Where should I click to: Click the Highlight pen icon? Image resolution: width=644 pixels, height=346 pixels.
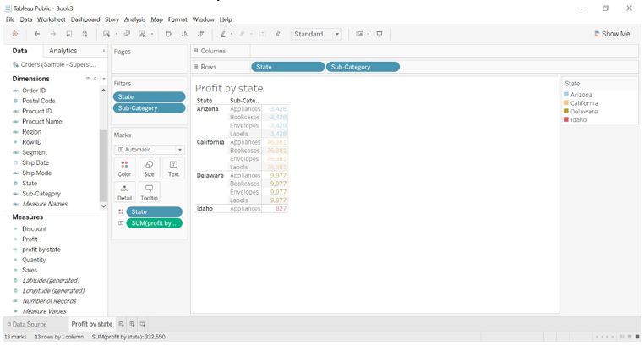pos(223,34)
